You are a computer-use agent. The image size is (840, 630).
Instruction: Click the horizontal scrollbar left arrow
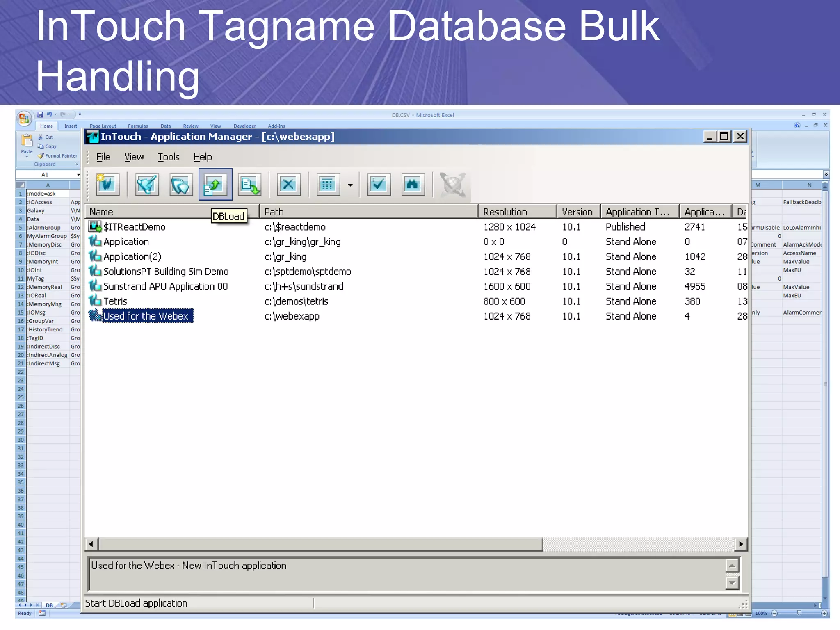point(91,544)
